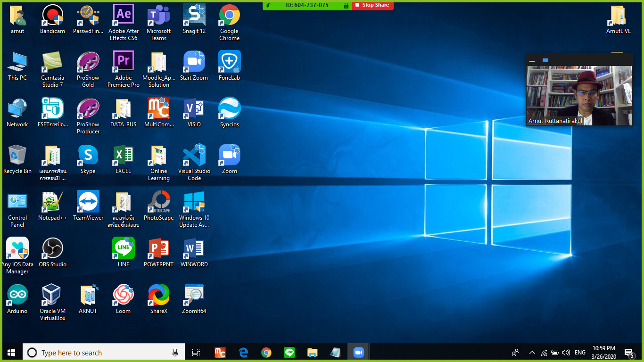Click the microphone icon in search box

pos(175,353)
